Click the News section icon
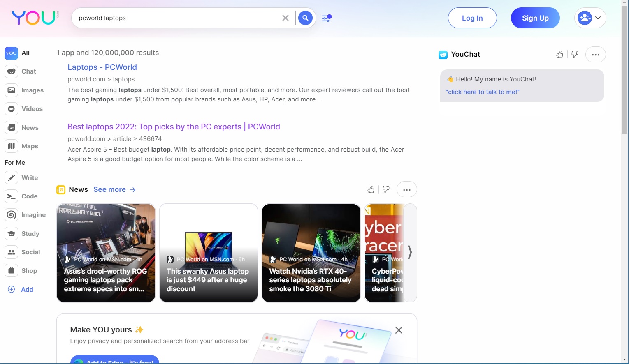The image size is (629, 364). 61,190
